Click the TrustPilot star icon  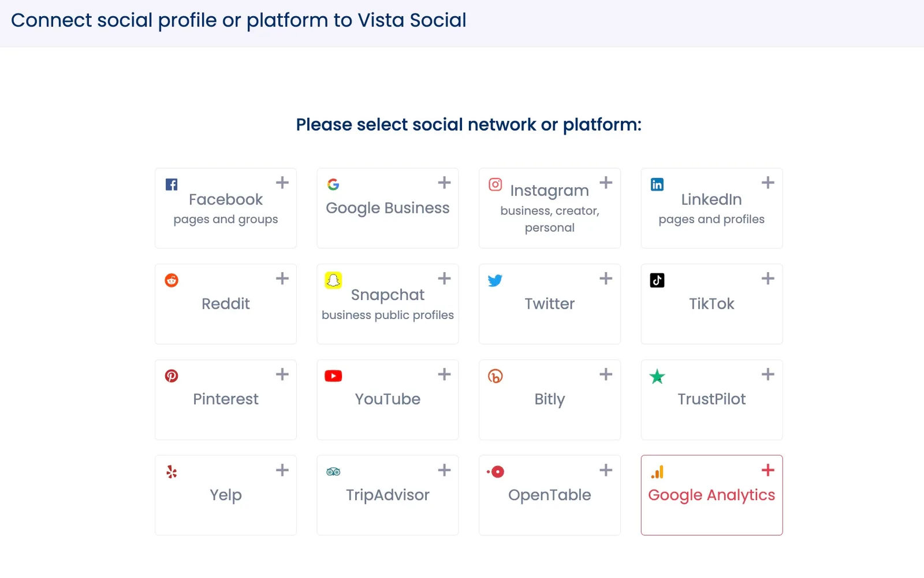click(x=657, y=375)
